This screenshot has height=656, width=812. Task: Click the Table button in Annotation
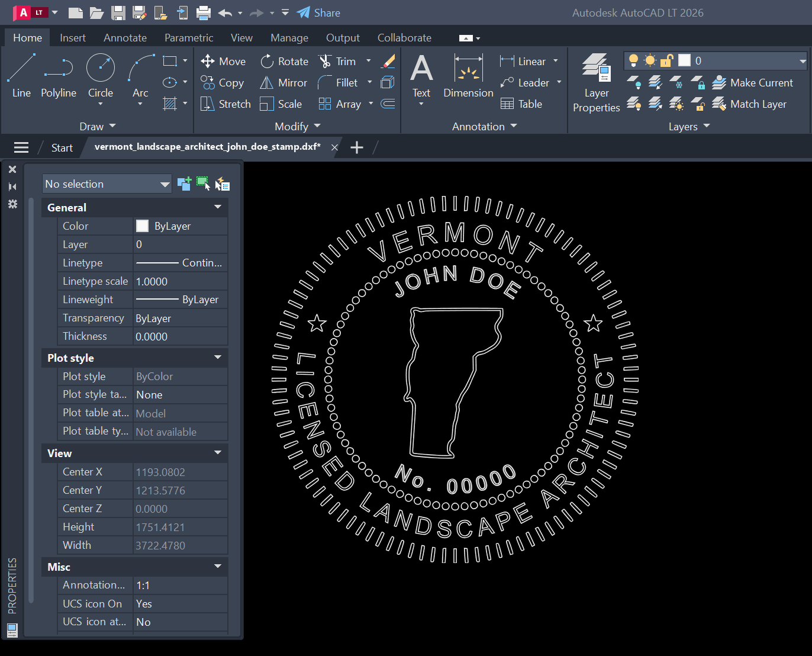click(521, 104)
